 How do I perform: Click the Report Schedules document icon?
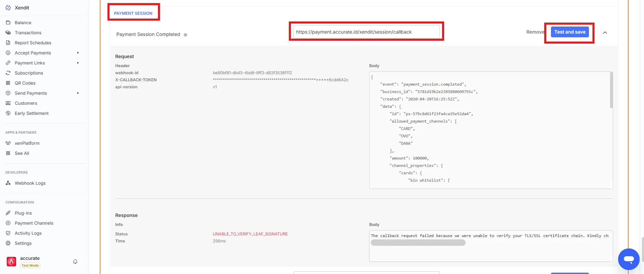pos(8,43)
